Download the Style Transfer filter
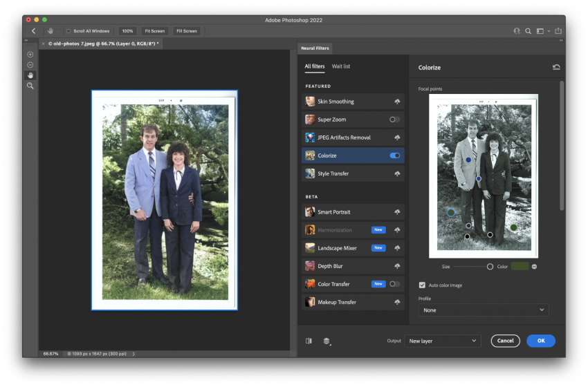 coord(397,173)
